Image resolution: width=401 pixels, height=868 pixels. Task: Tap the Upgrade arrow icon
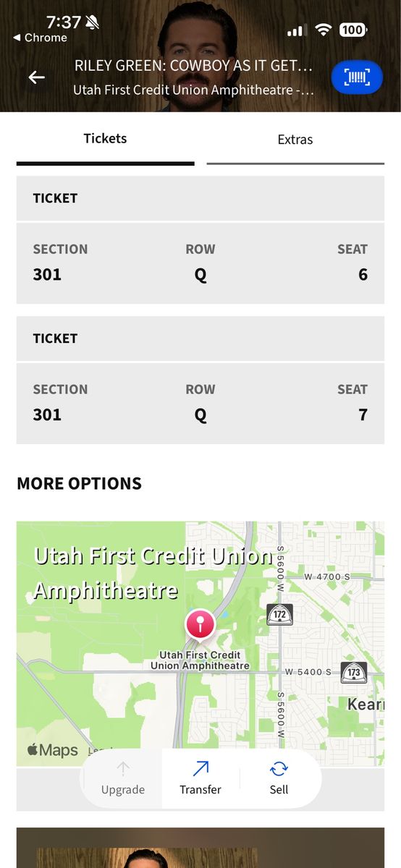[123, 768]
